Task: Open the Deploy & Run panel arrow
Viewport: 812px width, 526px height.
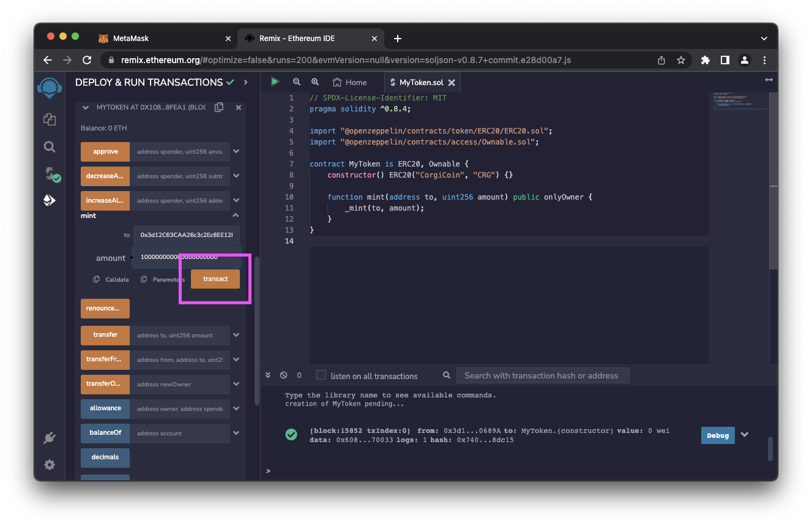Action: coord(246,82)
